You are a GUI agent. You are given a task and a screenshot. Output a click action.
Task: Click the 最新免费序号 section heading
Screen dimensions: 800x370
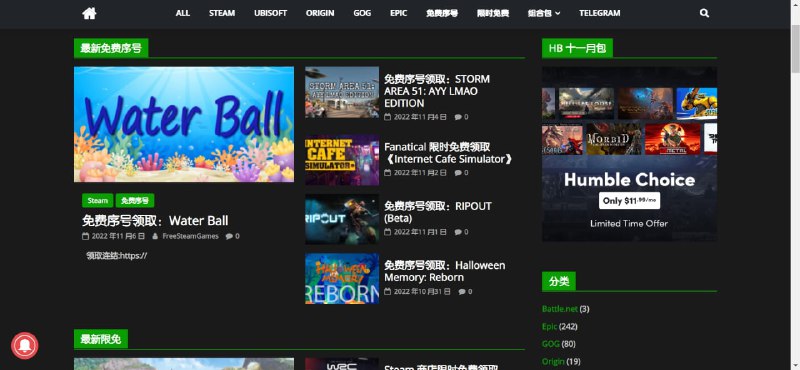[x=111, y=48]
